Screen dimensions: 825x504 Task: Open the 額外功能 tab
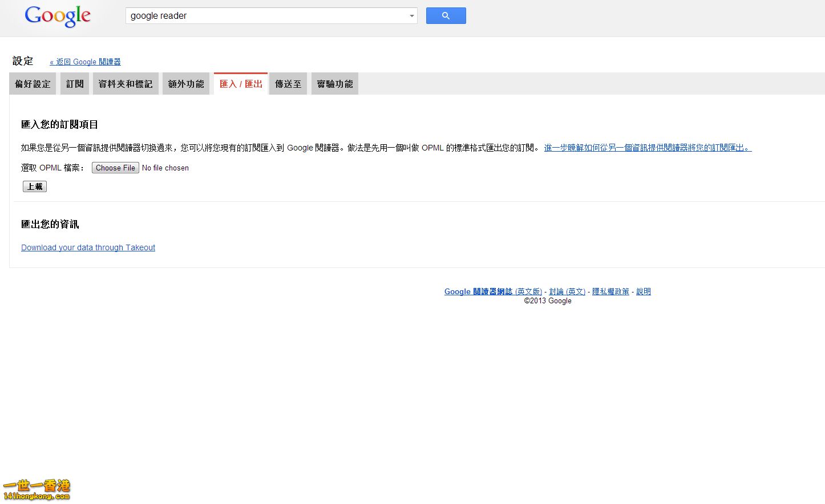click(x=186, y=84)
